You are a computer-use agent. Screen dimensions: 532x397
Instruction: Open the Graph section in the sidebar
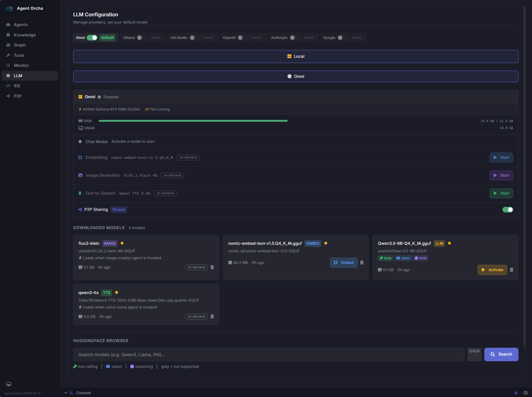[19, 45]
